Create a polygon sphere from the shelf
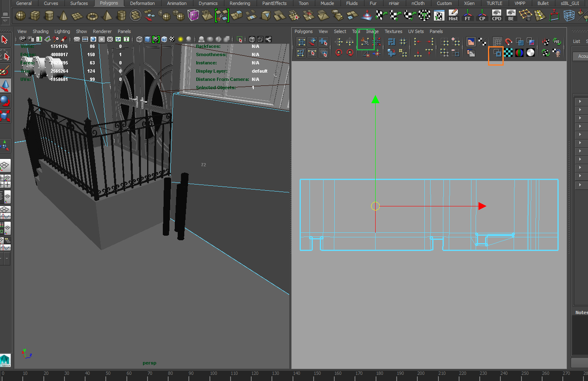The height and width of the screenshot is (381, 588). click(20, 16)
